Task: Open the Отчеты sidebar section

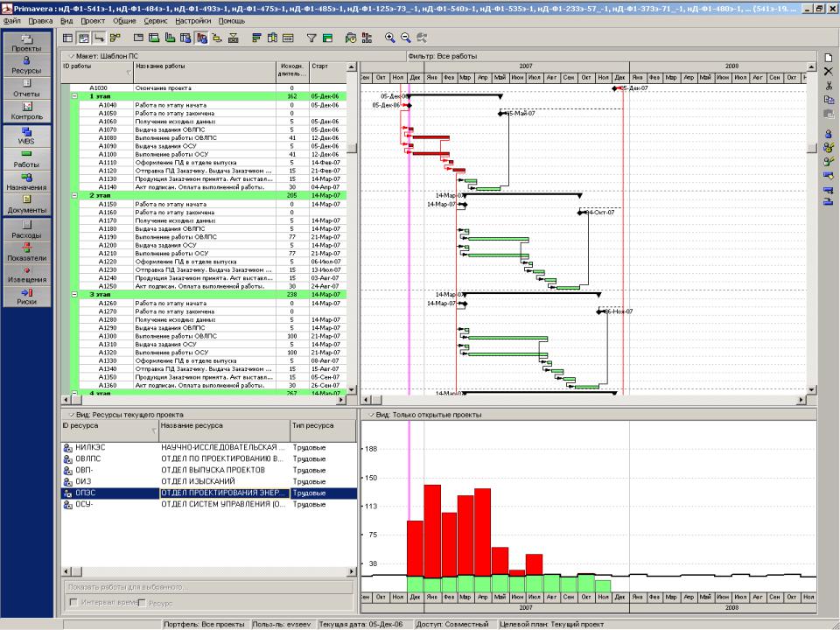Action: pyautogui.click(x=27, y=88)
